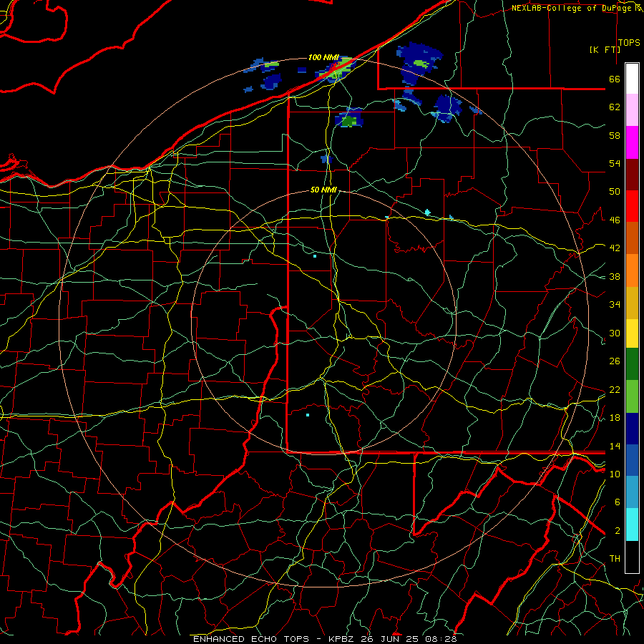The width and height of the screenshot is (644, 644).
Task: Click the "26" legend value
Action: coord(615,361)
